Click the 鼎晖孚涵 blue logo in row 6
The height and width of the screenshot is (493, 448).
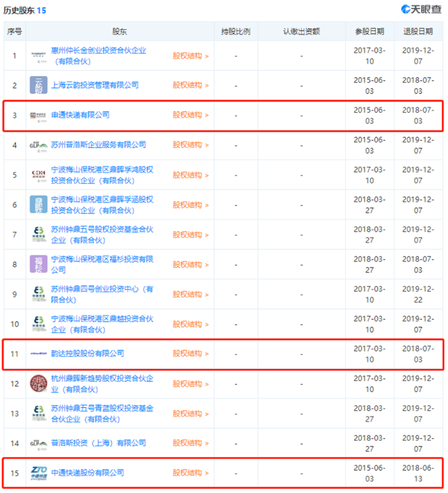[x=38, y=204]
